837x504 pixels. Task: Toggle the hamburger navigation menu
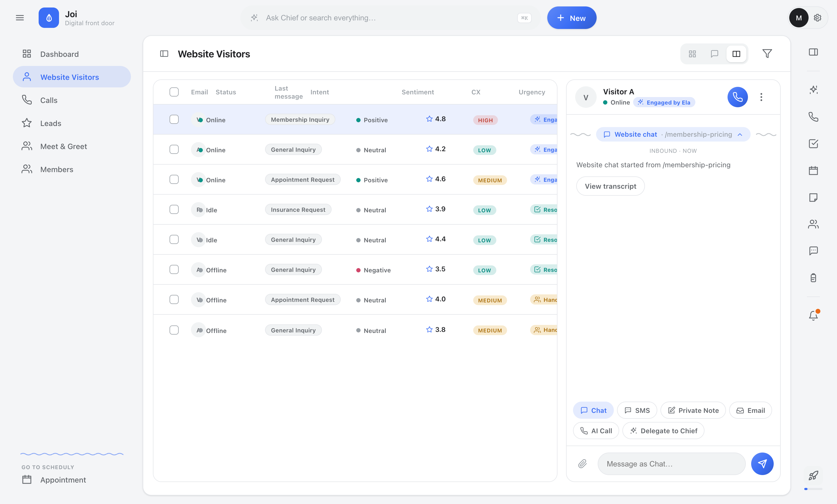click(x=20, y=18)
